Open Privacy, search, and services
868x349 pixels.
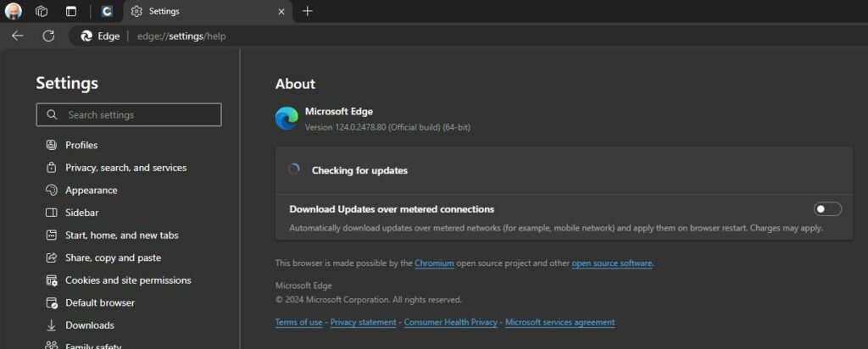(125, 168)
